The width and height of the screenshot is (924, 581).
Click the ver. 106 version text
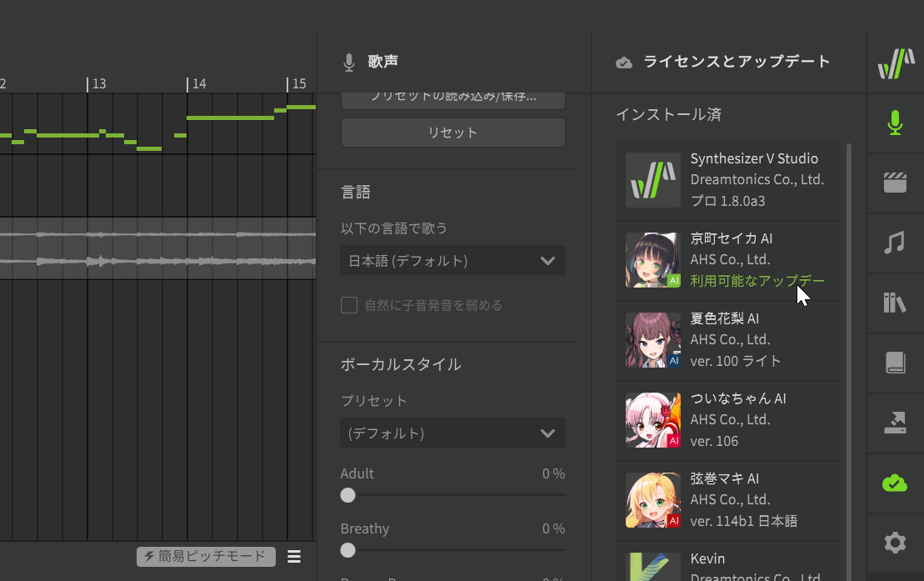tap(714, 441)
